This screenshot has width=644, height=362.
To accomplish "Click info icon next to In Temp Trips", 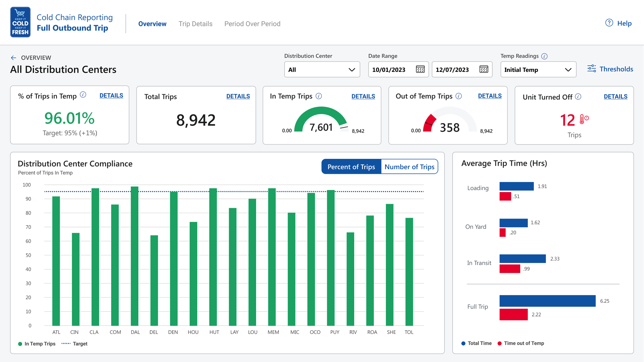I will 319,96.
